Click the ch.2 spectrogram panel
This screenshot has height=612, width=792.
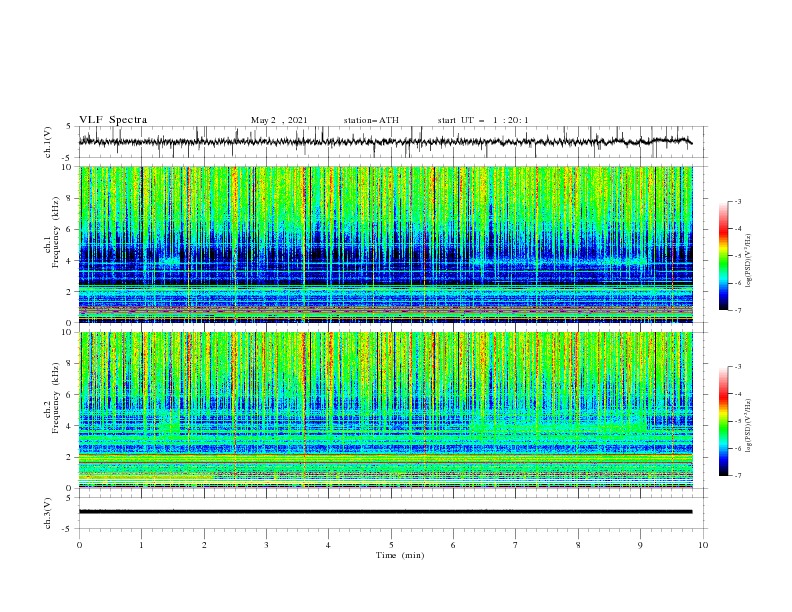386,410
